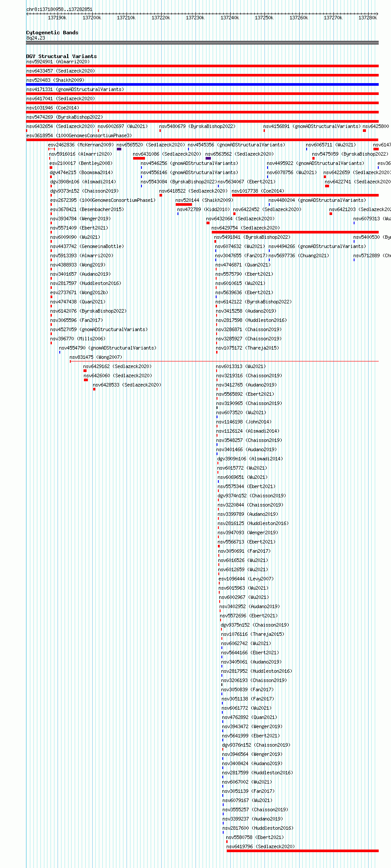This screenshot has width=391, height=868.
Task: Click the nsv5697736 (Chuang2021) label
Action: coord(299,255)
